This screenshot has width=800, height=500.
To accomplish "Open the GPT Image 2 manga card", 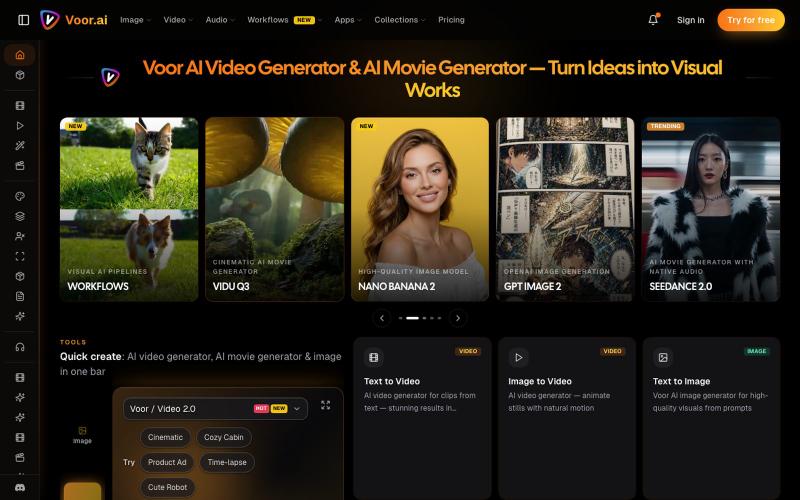I will tap(565, 209).
